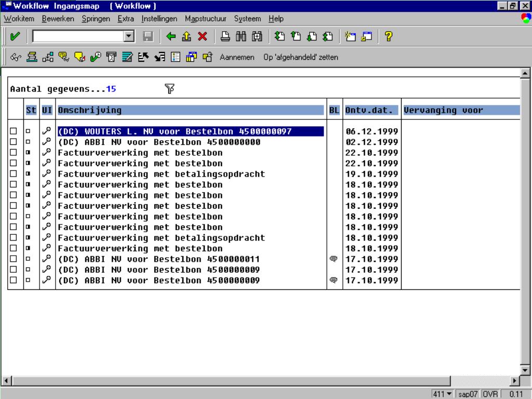The width and height of the screenshot is (532, 399).
Task: Open help with the yellow question mark
Action: point(389,36)
